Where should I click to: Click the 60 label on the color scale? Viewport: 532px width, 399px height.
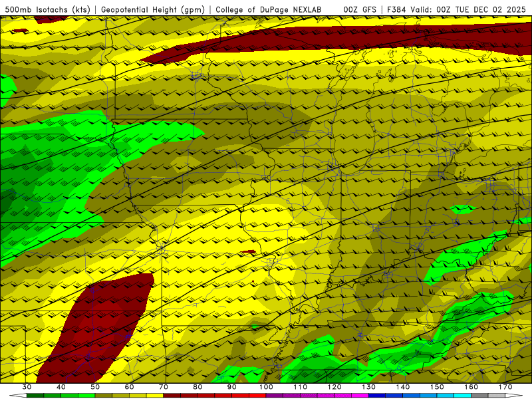[x=129, y=387]
